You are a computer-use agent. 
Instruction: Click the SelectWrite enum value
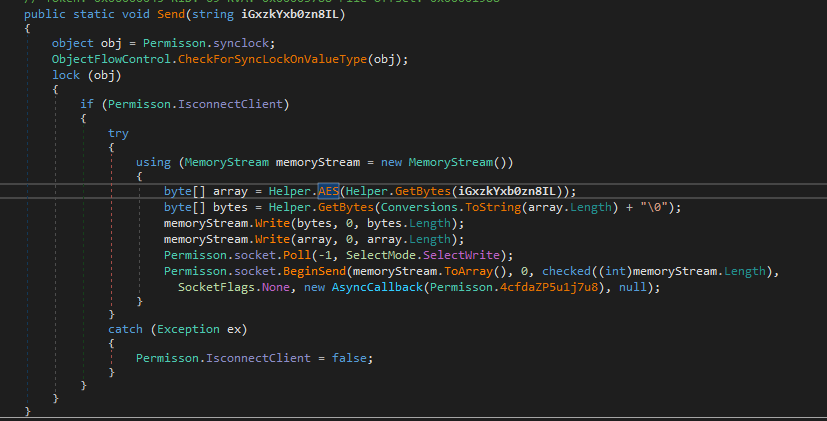[x=461, y=255]
